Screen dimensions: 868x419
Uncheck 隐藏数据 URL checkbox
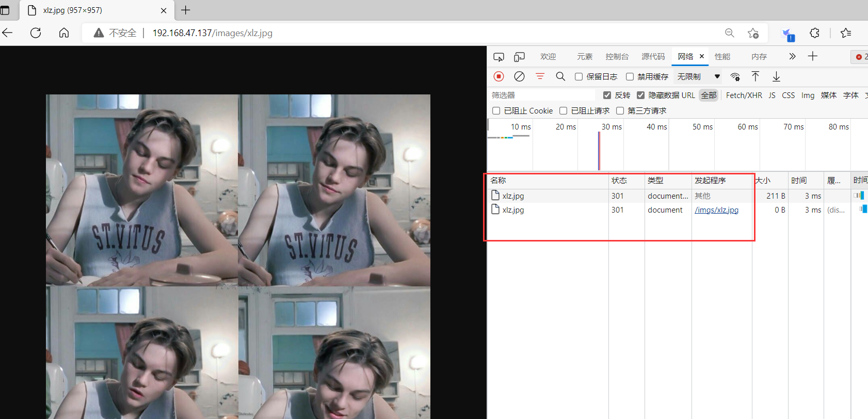(x=641, y=95)
